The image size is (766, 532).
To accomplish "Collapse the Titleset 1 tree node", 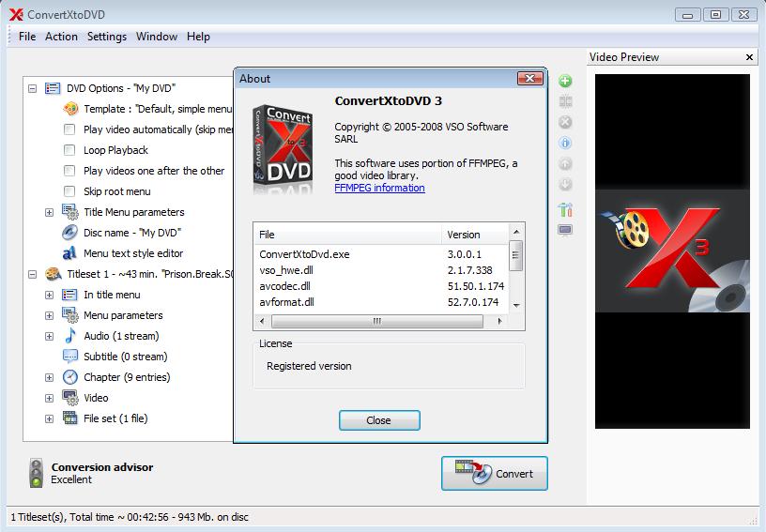I will [32, 274].
